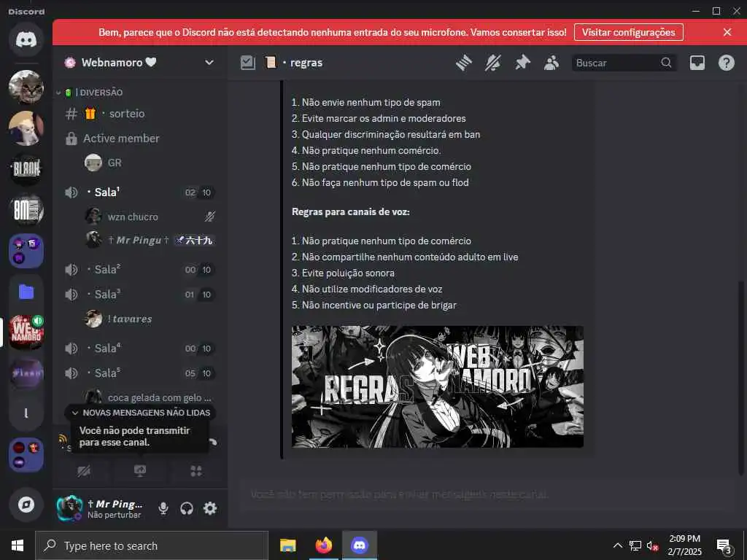Open Webnamoro server dropdown menu
Screen dimensions: 747x560
point(209,63)
